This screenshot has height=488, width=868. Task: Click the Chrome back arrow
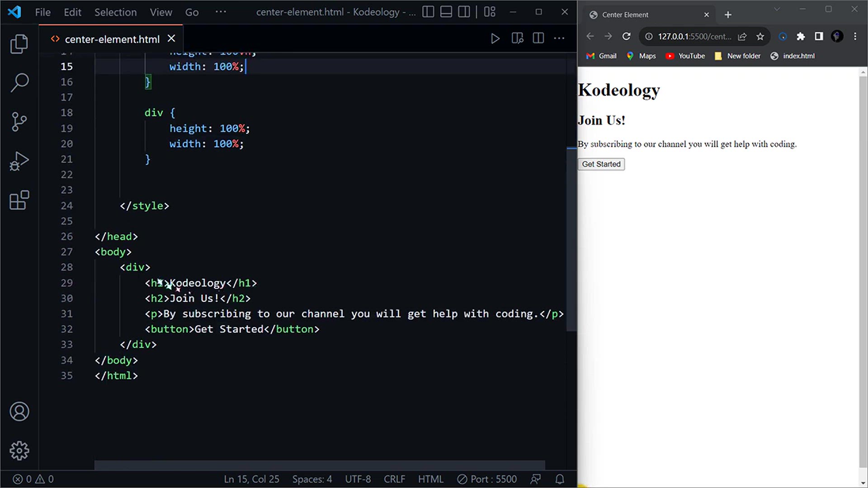click(590, 36)
